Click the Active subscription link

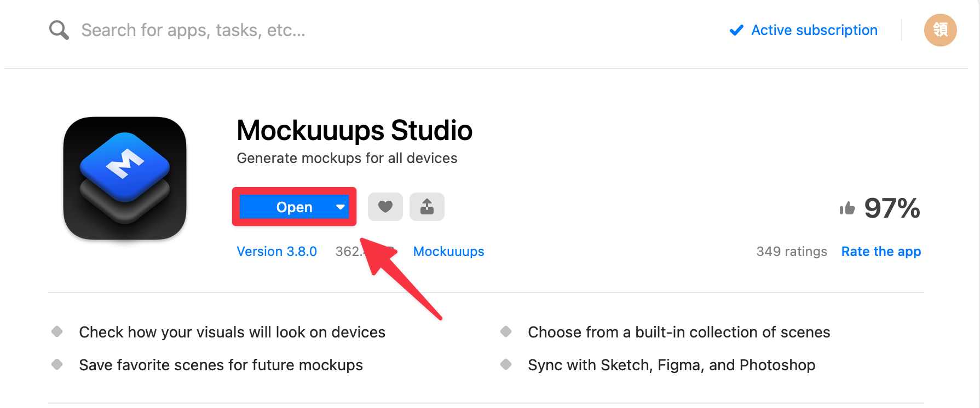[814, 30]
